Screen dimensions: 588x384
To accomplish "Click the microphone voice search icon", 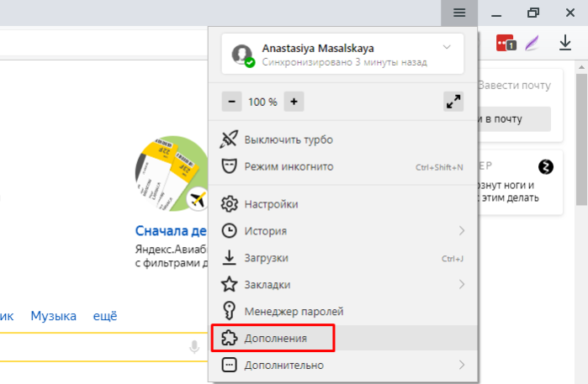I will 194,347.
